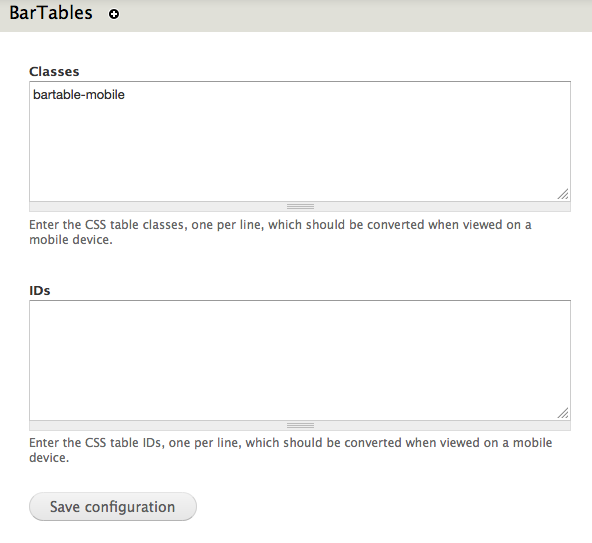Place cursor right after bartable-mobile entry
The image size is (592, 543).
click(125, 95)
